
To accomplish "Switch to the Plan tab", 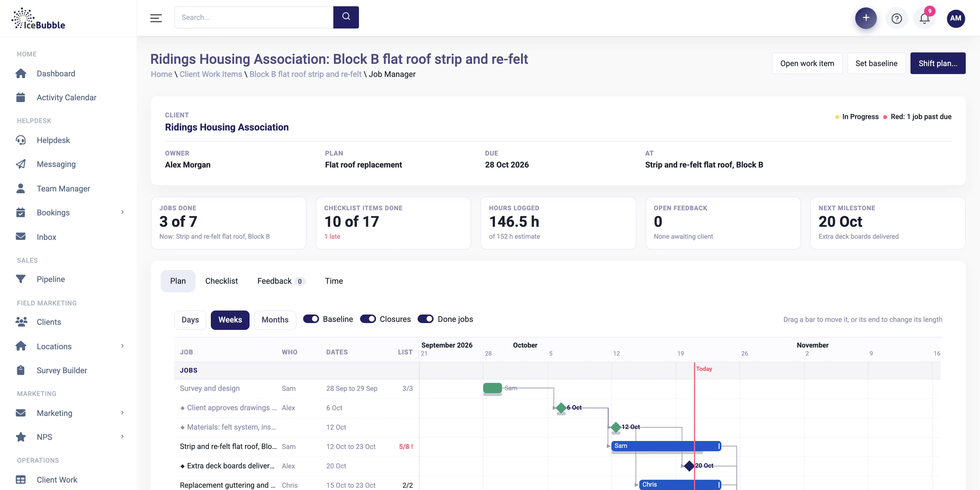I will click(x=178, y=281).
